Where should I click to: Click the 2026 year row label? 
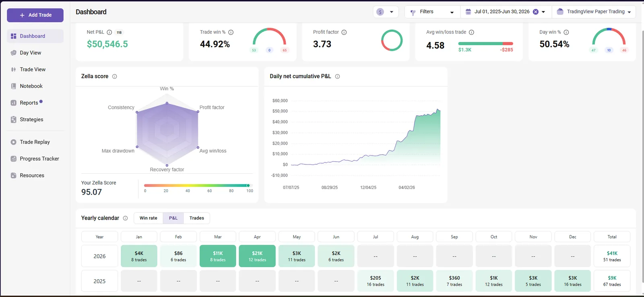(99, 256)
